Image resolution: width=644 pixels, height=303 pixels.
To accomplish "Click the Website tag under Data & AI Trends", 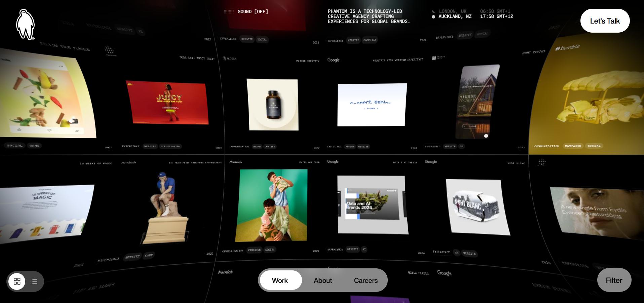I will click(x=352, y=250).
